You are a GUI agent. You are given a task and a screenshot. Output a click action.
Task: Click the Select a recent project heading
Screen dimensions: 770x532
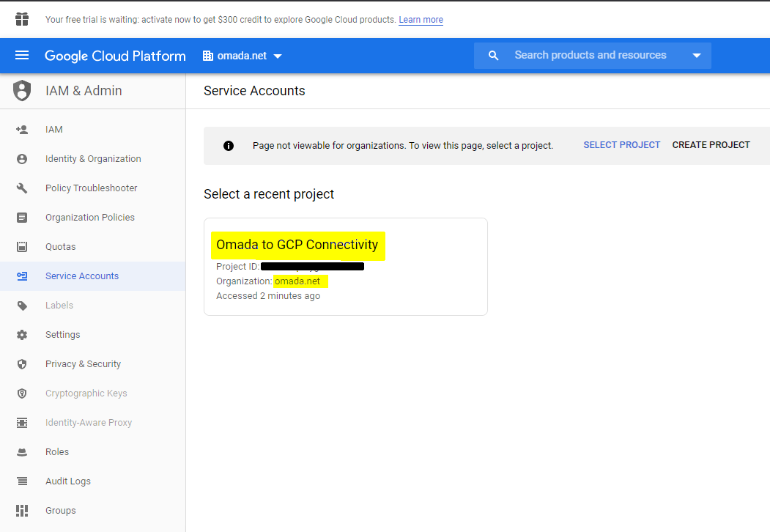click(269, 194)
